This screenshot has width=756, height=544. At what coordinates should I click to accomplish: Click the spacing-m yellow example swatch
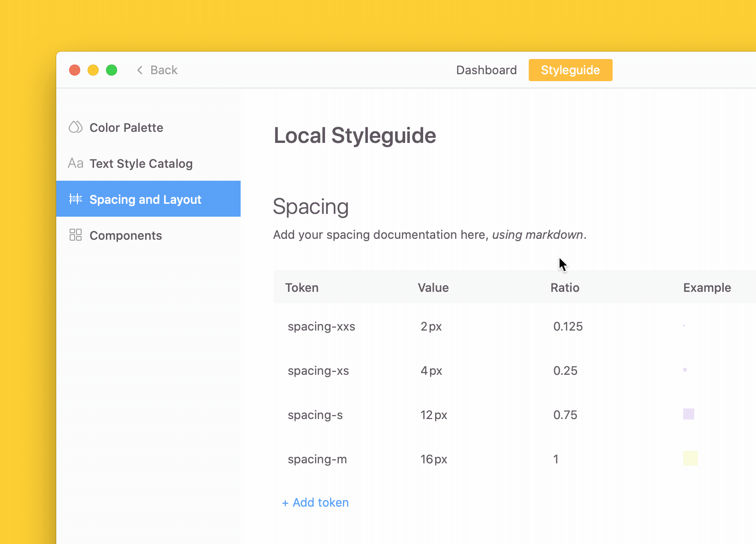pyautogui.click(x=691, y=458)
